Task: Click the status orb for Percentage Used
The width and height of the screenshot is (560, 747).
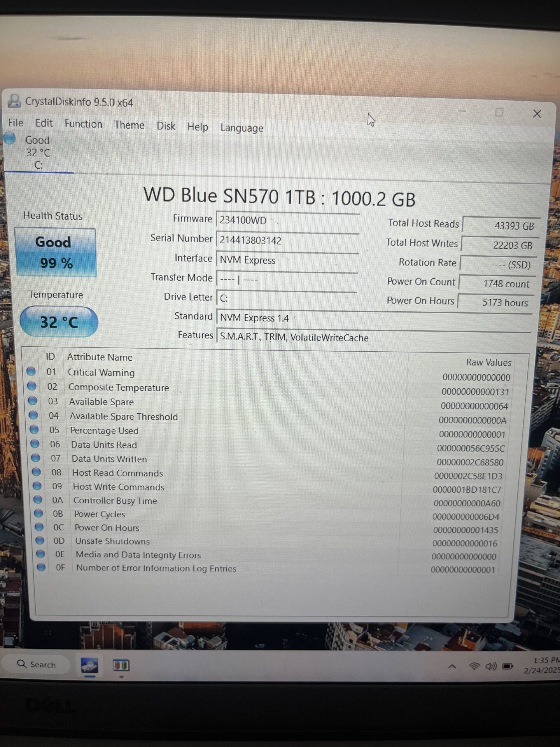Action: click(x=34, y=429)
